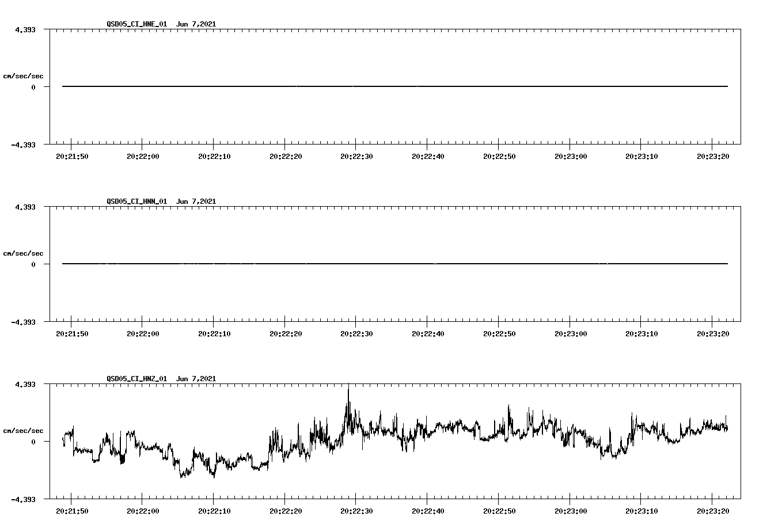Click 20:23:00 time label under HNE plot

571,156
